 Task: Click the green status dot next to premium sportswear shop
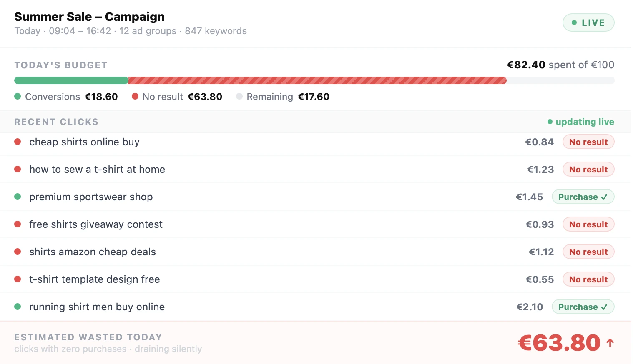coord(18,197)
